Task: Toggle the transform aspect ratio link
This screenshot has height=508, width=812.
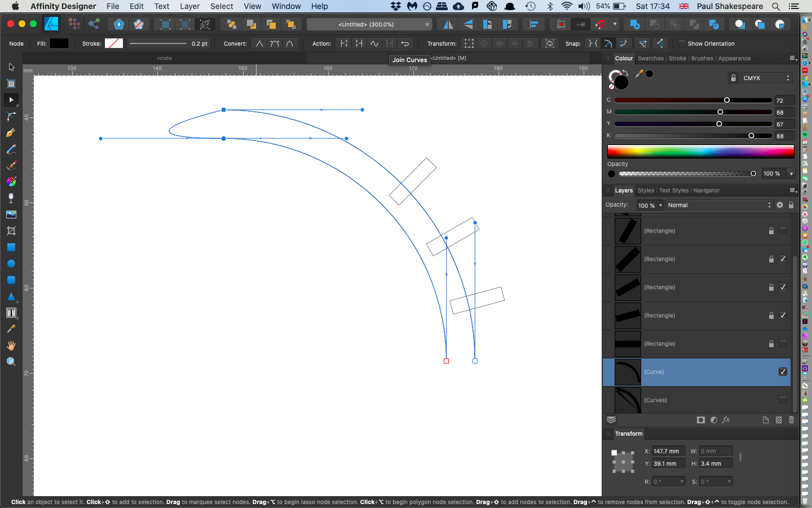Action: pos(740,457)
